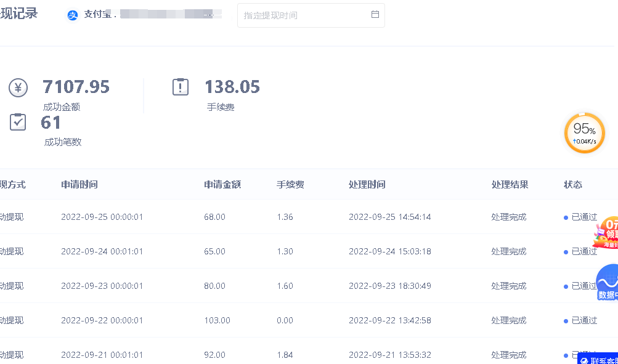The width and height of the screenshot is (618, 364).
Task: Click the Alipay logo icon
Action: click(x=73, y=15)
